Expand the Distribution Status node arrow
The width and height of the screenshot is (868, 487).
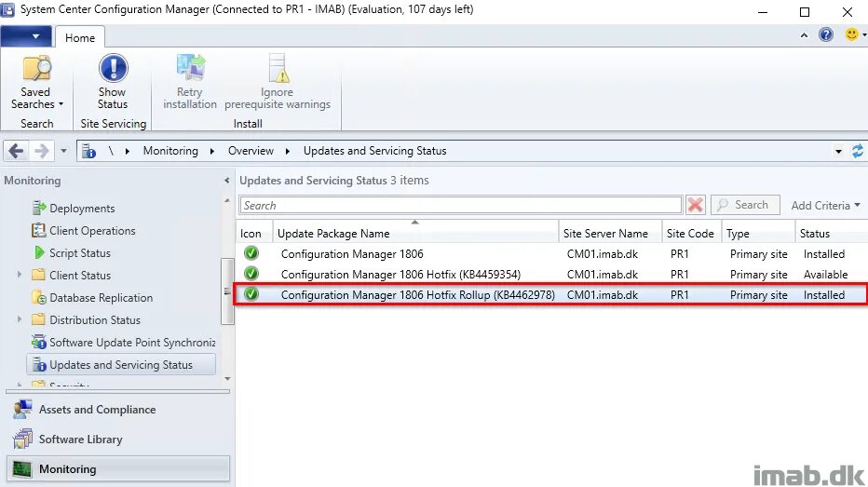20,319
